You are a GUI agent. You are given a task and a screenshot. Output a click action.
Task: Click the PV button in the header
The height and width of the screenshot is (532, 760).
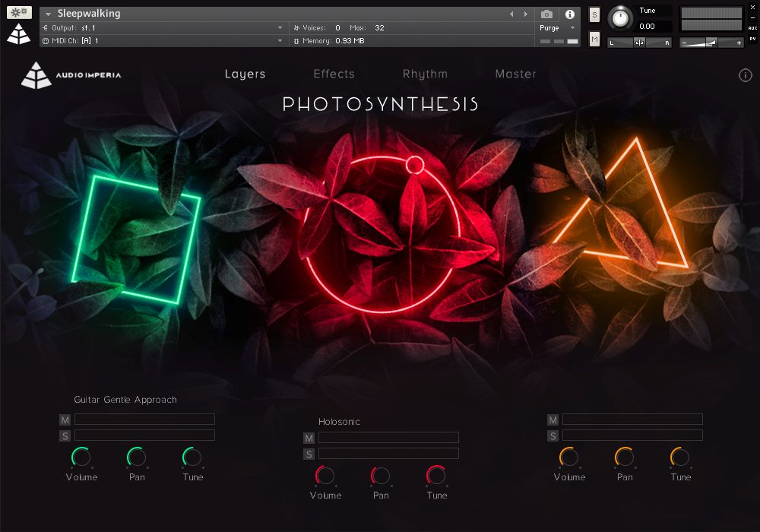(x=752, y=39)
